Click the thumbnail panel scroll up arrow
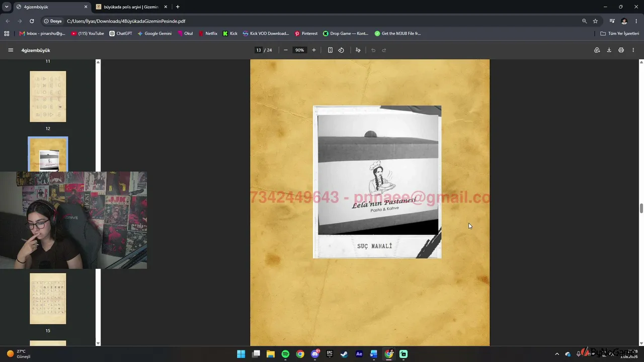 [98, 62]
